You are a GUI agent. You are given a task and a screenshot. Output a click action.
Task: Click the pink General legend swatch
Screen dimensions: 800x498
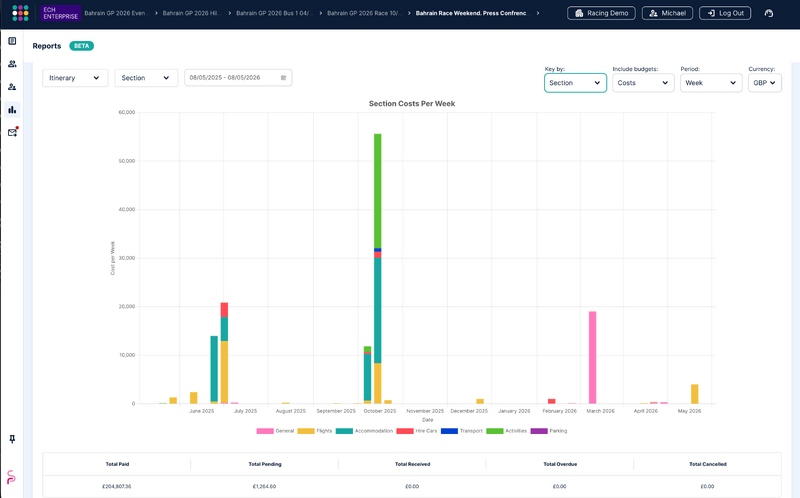tap(265, 431)
